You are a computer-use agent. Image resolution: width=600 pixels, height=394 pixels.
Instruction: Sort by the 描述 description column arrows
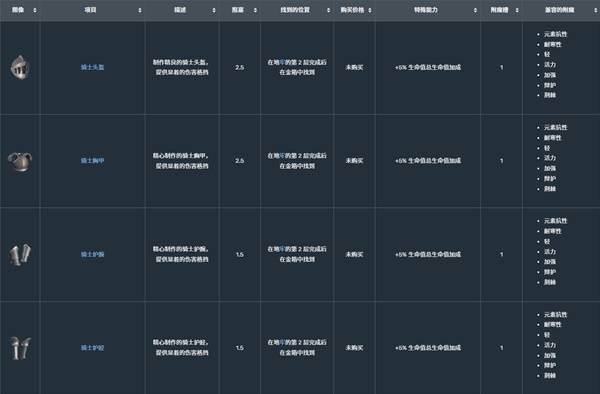click(214, 10)
